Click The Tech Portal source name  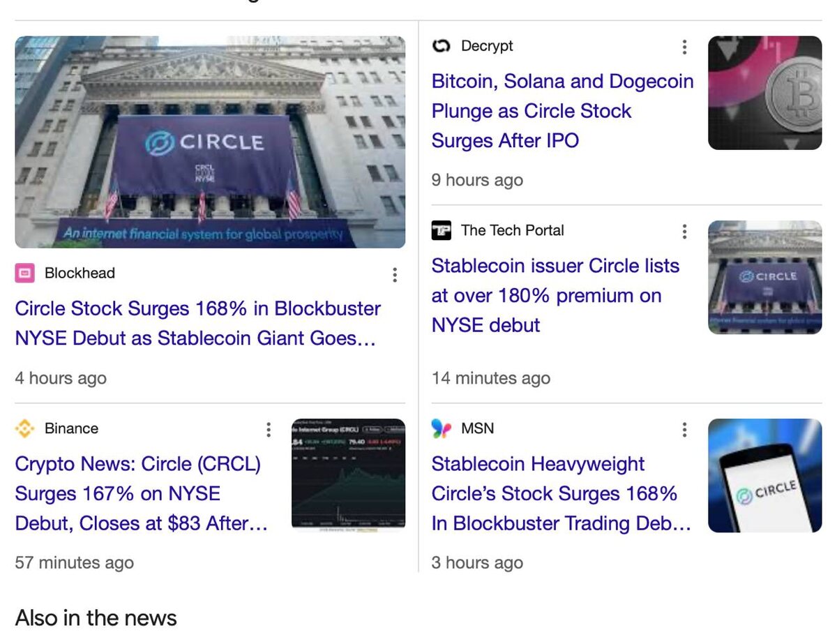(x=513, y=230)
